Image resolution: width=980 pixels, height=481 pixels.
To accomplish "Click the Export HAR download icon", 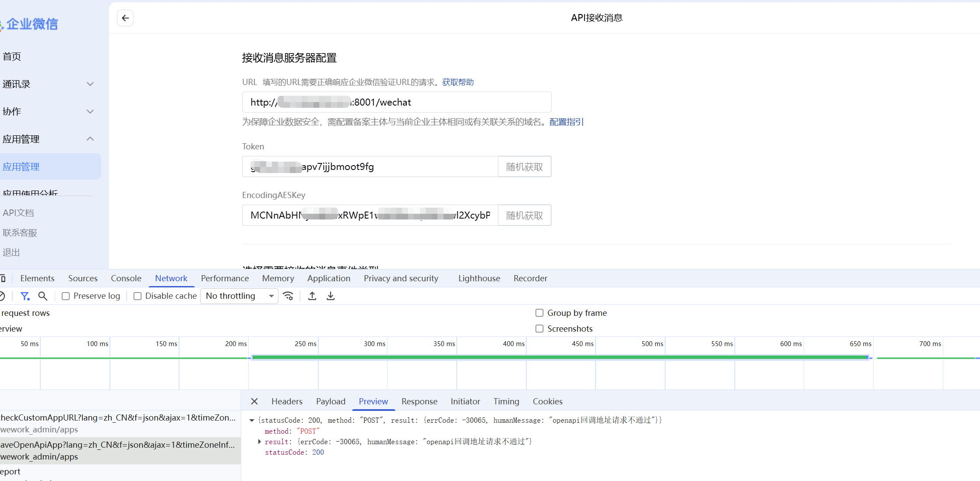I will pos(331,296).
